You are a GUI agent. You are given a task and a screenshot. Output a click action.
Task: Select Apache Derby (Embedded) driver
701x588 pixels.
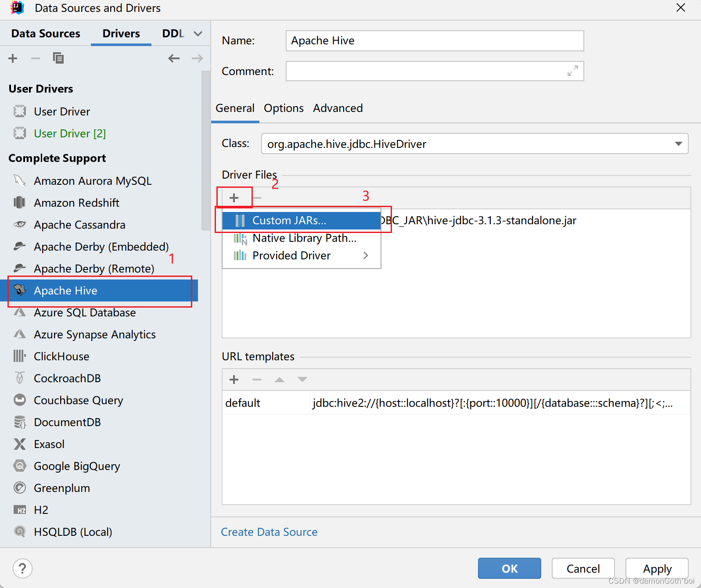pos(101,247)
